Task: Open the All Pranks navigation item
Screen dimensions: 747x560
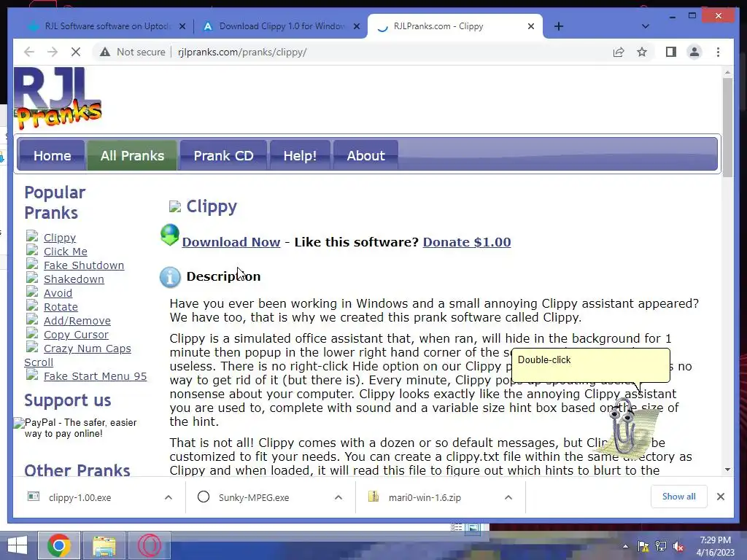Action: pyautogui.click(x=132, y=155)
